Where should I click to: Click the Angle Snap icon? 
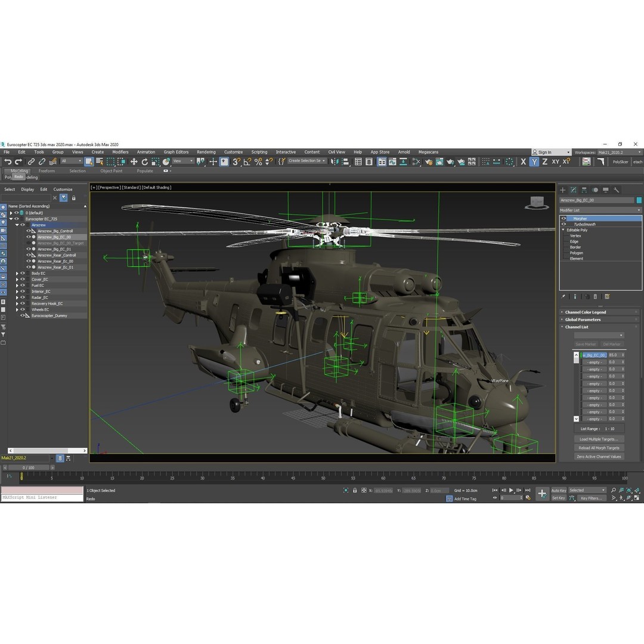247,162
